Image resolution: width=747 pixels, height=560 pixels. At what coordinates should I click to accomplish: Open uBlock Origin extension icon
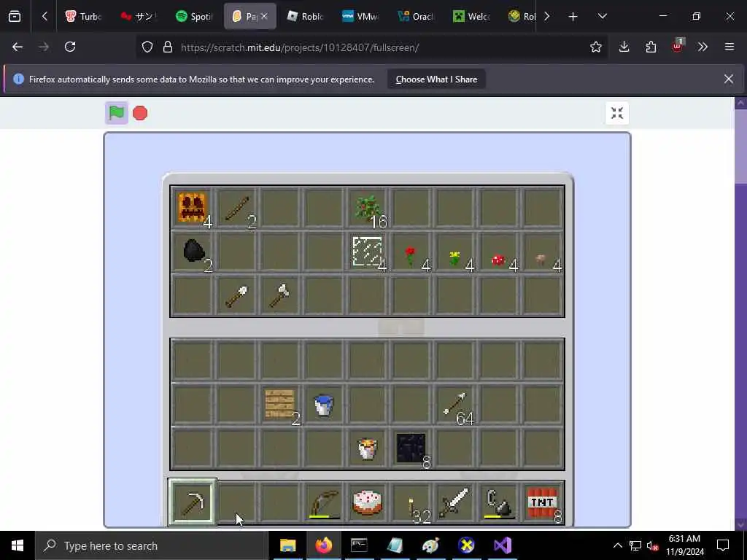[678, 46]
